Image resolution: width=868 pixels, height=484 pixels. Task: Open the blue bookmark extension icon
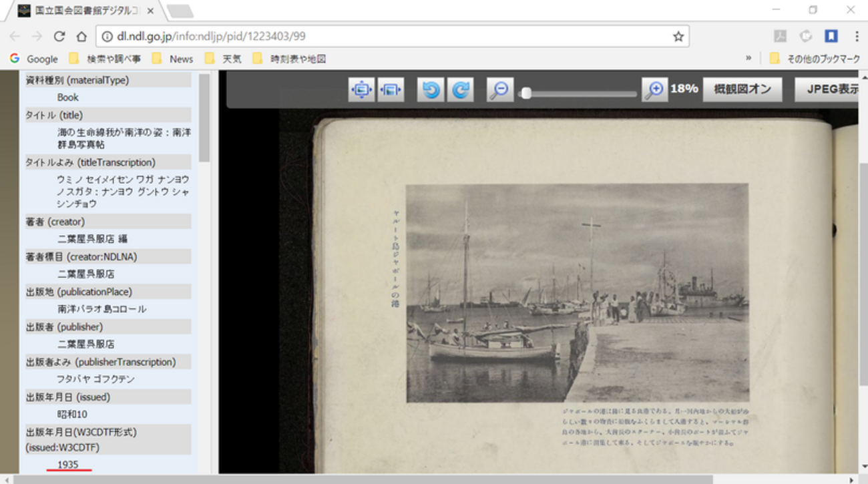click(x=831, y=36)
